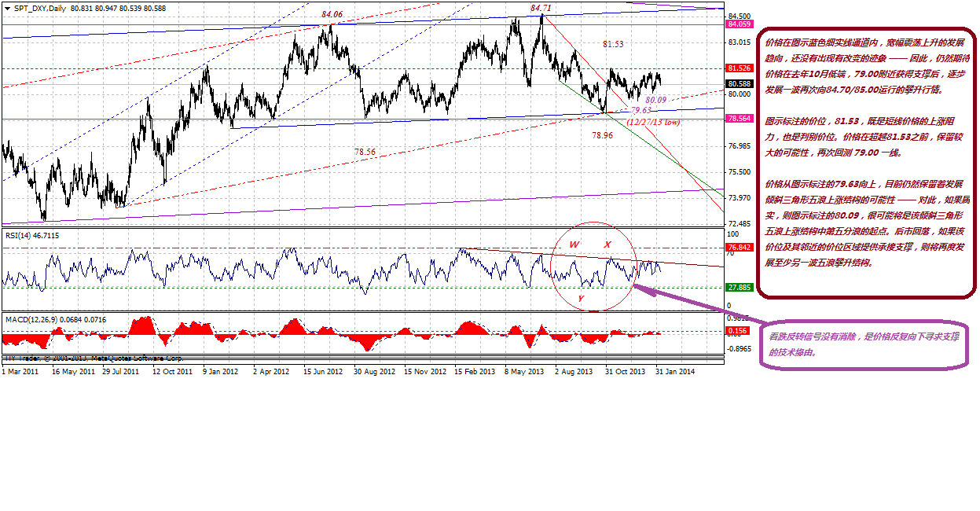Click the W wave label in RSI

574,245
